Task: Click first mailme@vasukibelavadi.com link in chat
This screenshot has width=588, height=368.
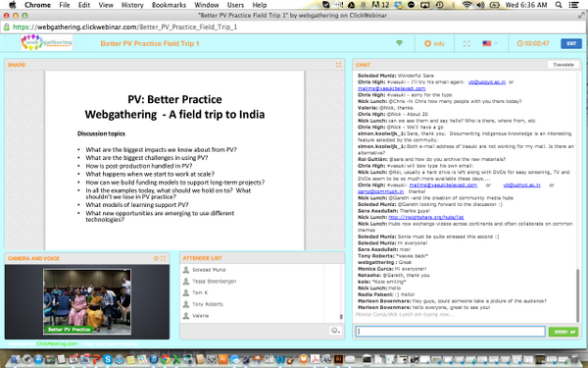Action: click(x=391, y=88)
